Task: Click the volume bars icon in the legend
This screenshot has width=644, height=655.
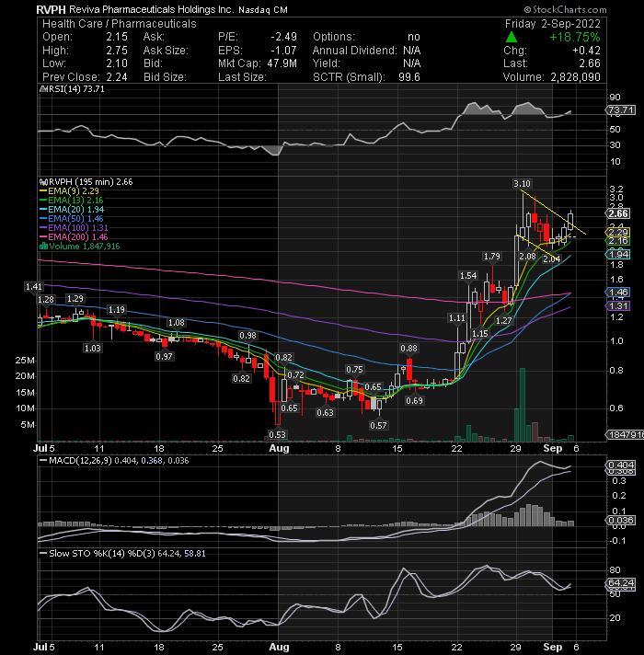Action: coord(43,246)
